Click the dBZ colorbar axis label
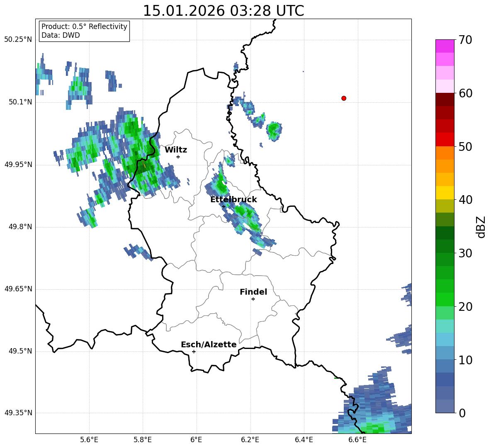 [x=481, y=227]
